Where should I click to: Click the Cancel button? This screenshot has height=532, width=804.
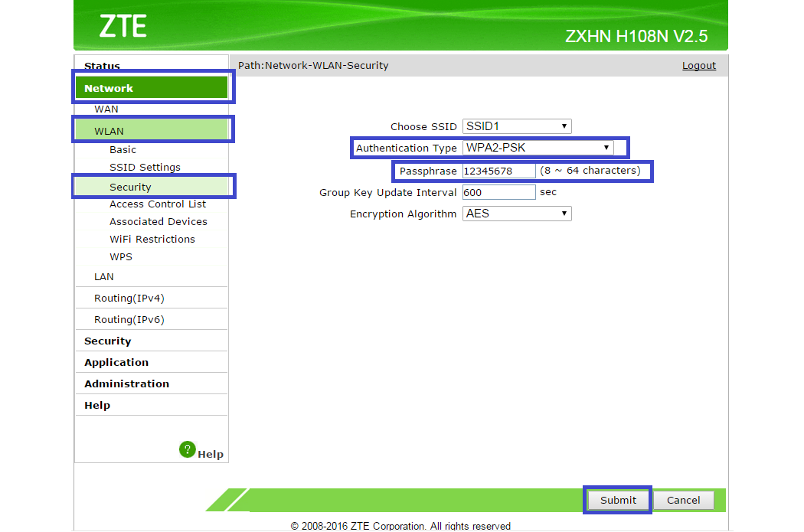pos(684,500)
